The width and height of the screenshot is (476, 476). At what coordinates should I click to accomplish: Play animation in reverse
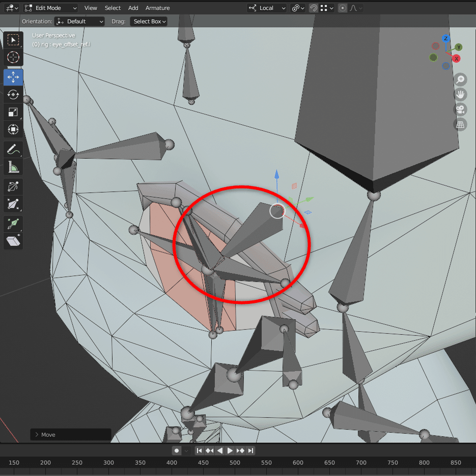pyautogui.click(x=220, y=451)
